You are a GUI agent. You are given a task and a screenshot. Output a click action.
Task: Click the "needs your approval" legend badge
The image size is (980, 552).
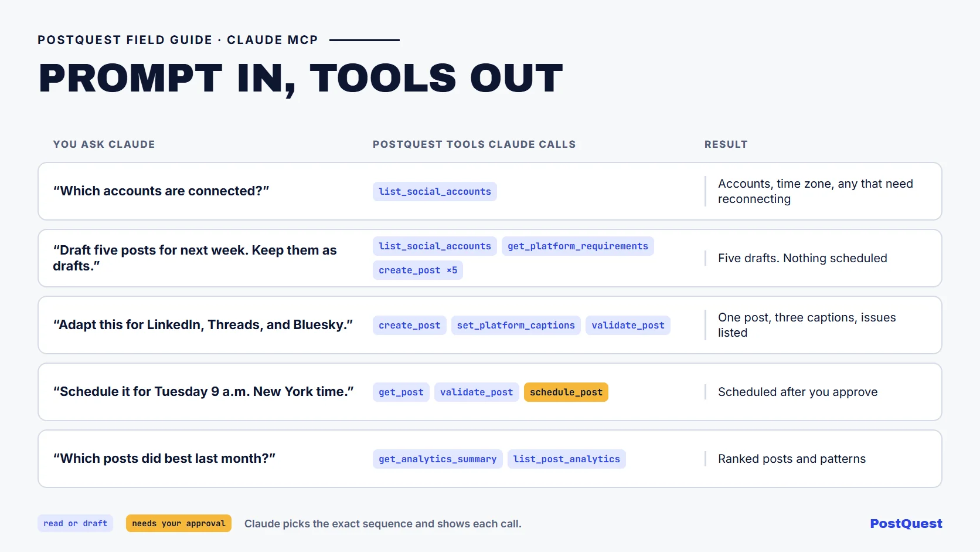point(179,523)
